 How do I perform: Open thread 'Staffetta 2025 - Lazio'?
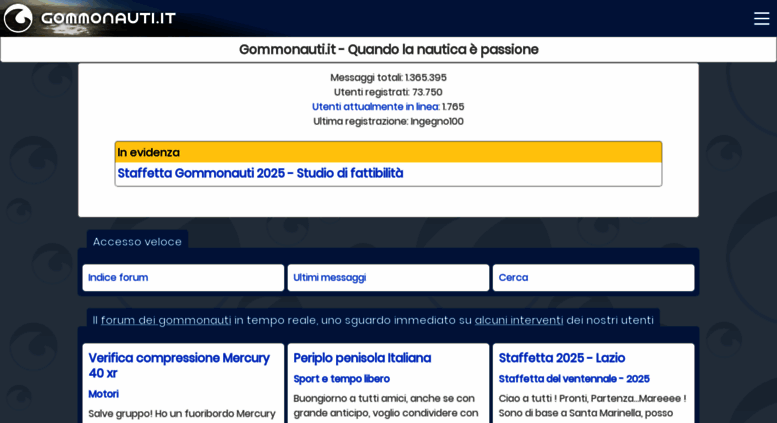coord(561,358)
